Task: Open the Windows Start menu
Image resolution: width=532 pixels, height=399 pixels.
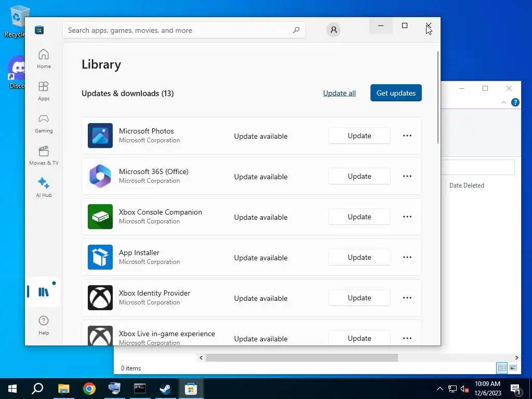Action: point(12,389)
